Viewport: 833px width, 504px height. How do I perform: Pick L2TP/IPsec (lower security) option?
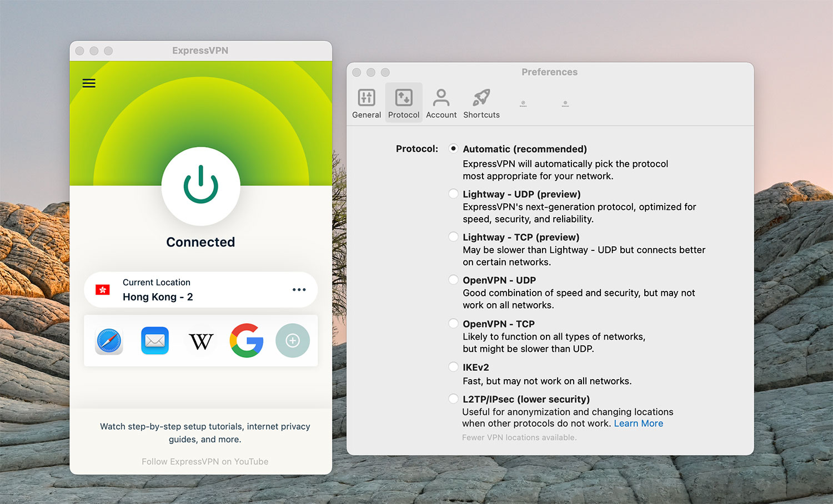454,399
